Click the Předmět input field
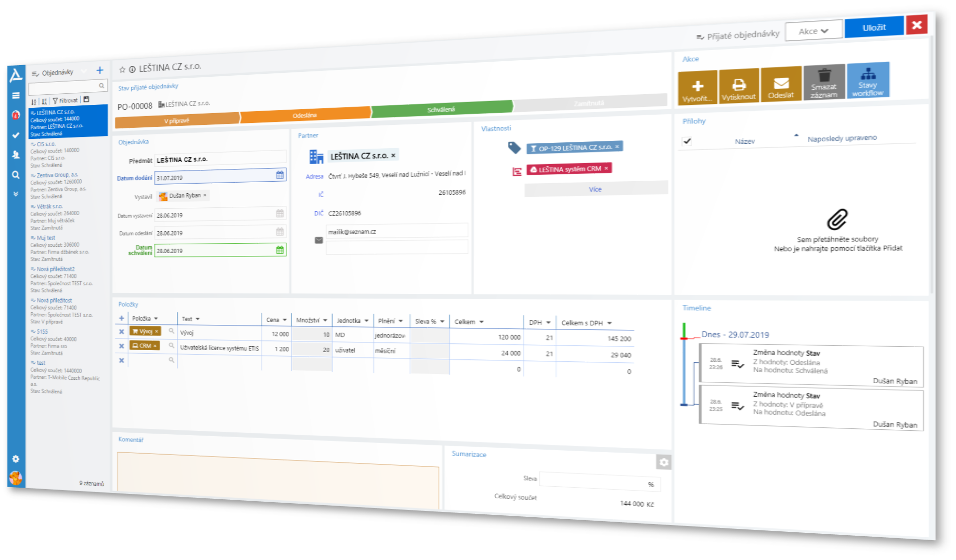The width and height of the screenshot is (956, 560). pos(221,158)
